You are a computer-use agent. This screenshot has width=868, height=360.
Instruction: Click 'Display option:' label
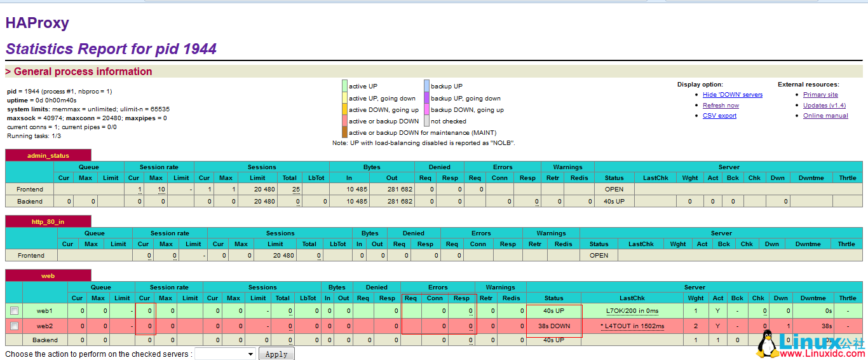700,85
